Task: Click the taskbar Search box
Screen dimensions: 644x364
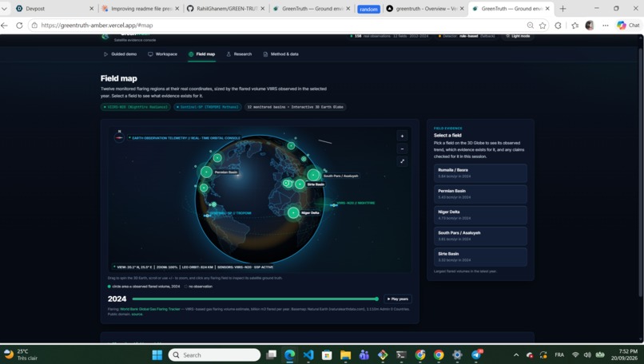Action: coord(214,355)
